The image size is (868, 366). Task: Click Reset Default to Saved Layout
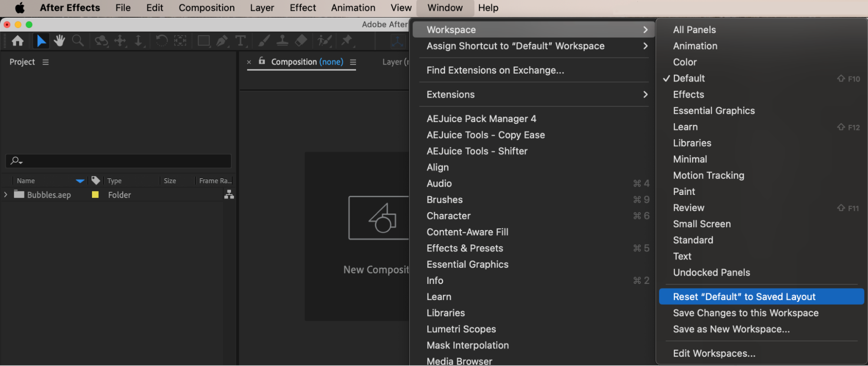(744, 297)
